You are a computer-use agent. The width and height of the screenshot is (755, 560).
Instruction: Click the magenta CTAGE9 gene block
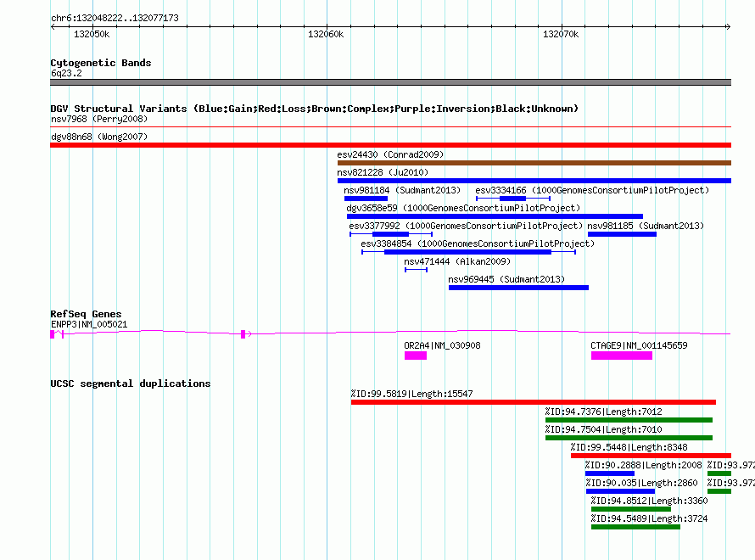click(x=622, y=356)
